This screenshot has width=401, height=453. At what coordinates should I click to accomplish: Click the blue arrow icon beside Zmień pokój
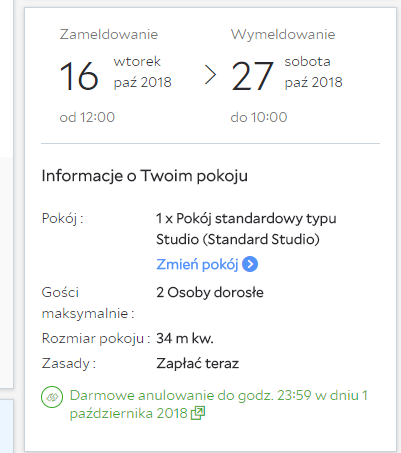point(250,264)
